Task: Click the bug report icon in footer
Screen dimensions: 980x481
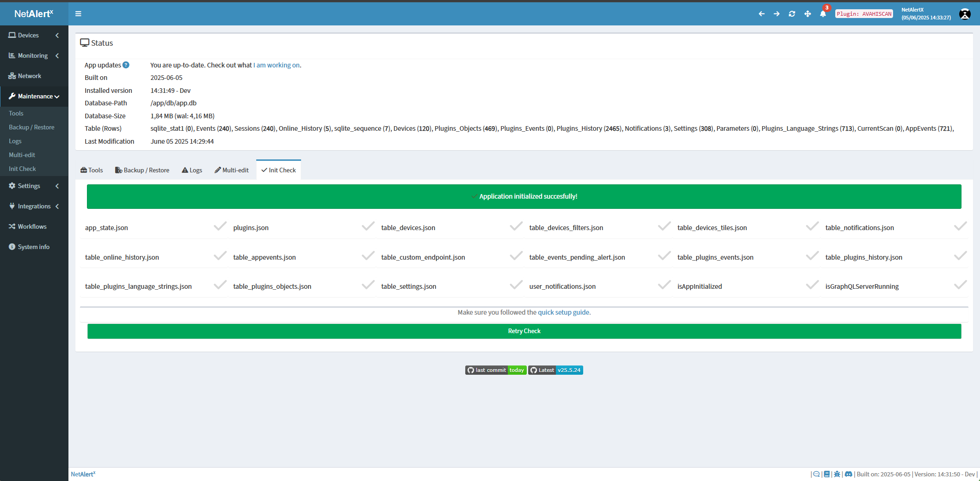Action: [x=837, y=474]
